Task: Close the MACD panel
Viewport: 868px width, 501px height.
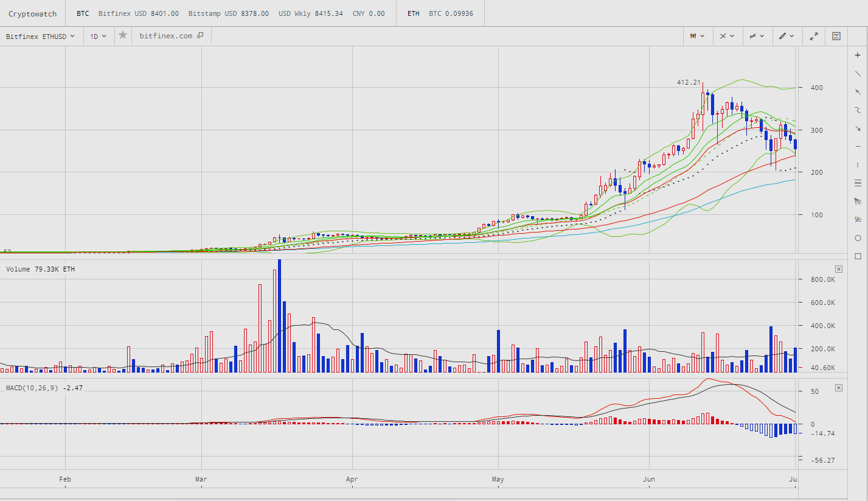Action: (839, 387)
